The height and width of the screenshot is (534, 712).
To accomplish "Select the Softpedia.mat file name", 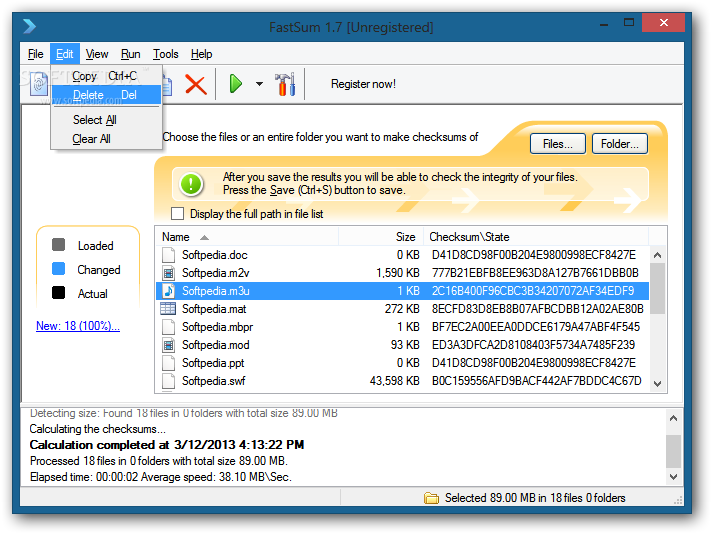I will (214, 309).
